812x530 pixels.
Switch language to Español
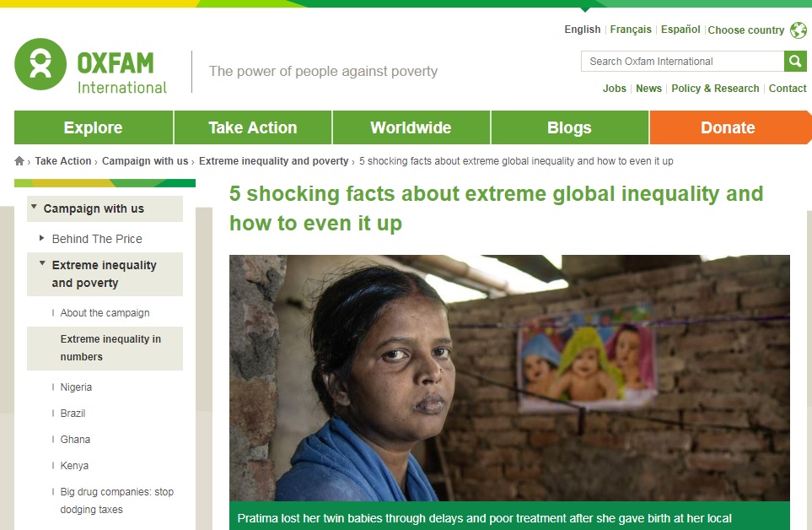click(x=680, y=30)
